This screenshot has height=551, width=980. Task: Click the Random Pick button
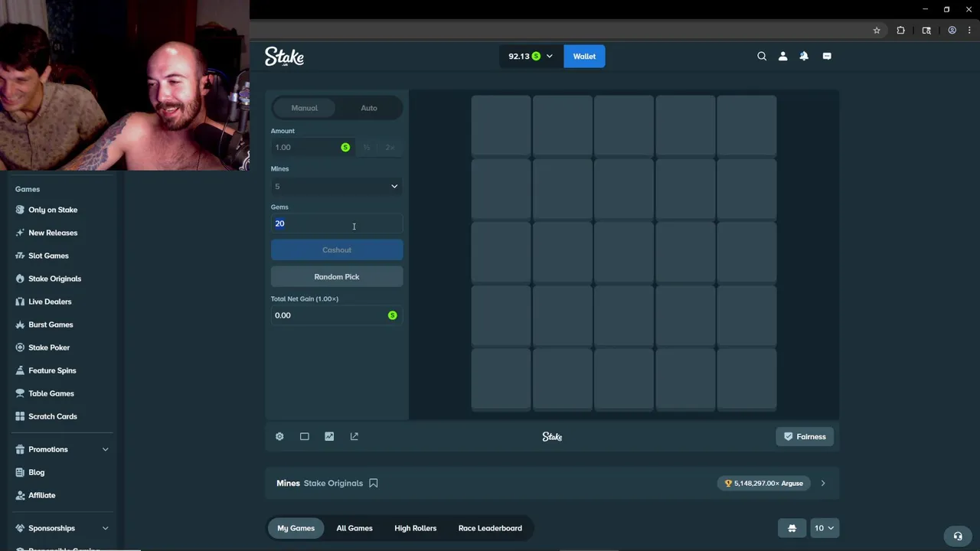click(x=337, y=277)
